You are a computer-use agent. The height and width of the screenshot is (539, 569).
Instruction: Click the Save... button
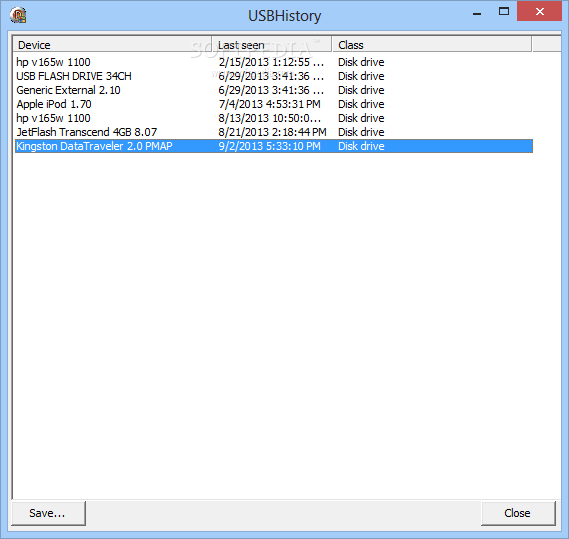[49, 513]
